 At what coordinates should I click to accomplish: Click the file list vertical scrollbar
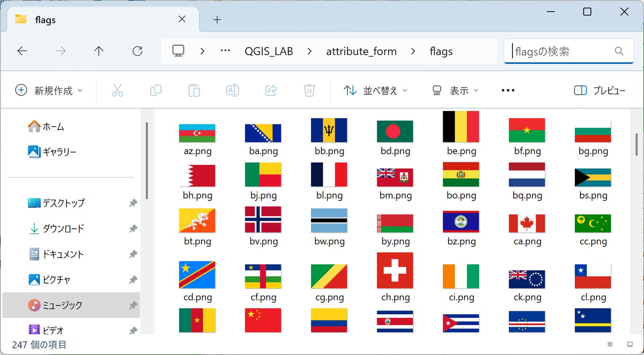click(636, 144)
